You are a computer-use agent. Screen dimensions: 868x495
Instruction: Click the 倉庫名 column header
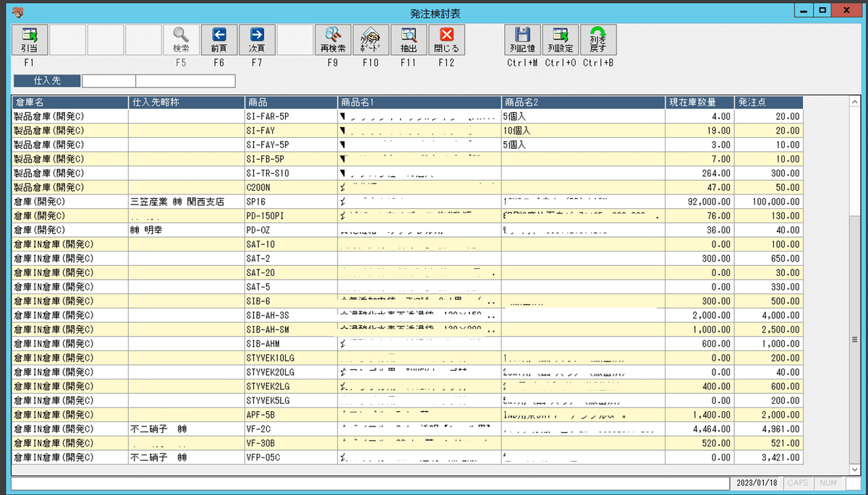[70, 102]
